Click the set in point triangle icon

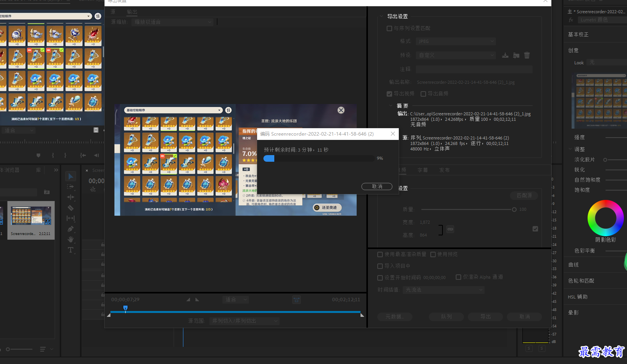point(188,300)
